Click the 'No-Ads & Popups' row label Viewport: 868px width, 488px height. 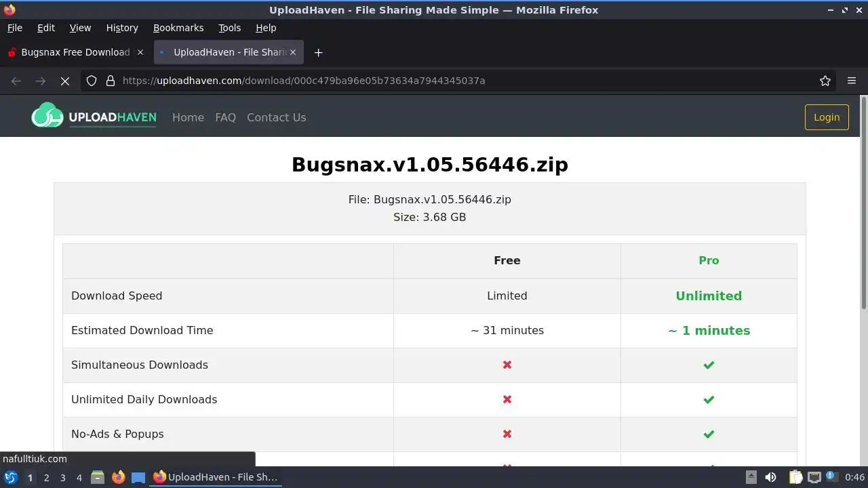coord(117,434)
